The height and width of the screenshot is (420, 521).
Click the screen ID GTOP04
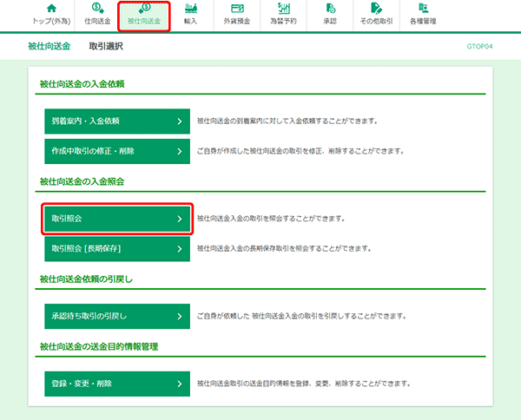pos(480,47)
